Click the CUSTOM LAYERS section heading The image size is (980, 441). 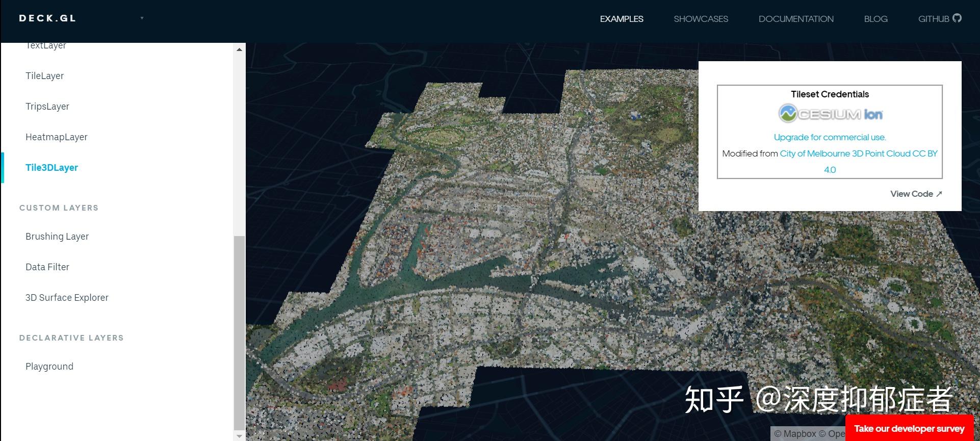59,208
